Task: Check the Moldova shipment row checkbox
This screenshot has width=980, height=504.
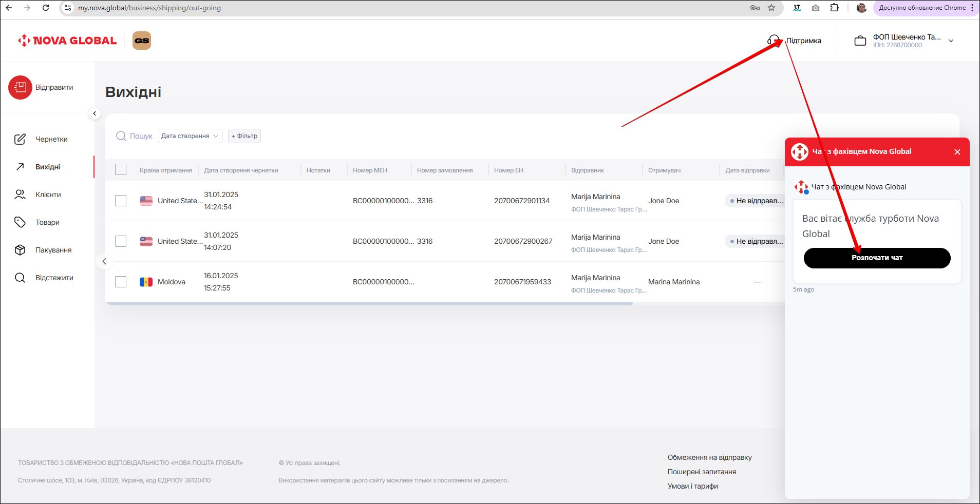Action: coord(121,282)
